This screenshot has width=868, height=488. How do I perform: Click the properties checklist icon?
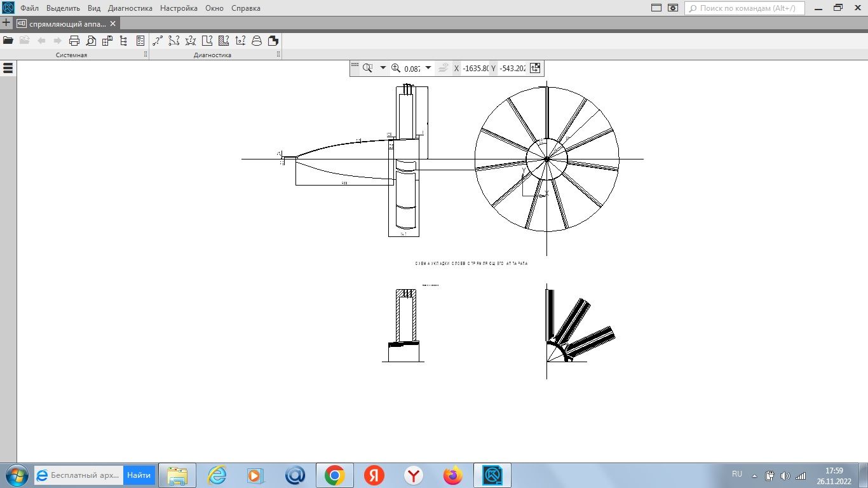tap(140, 41)
